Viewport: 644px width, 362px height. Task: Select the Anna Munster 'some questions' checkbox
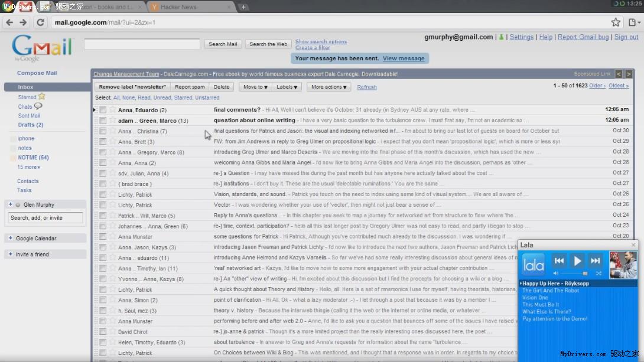[x=103, y=237]
